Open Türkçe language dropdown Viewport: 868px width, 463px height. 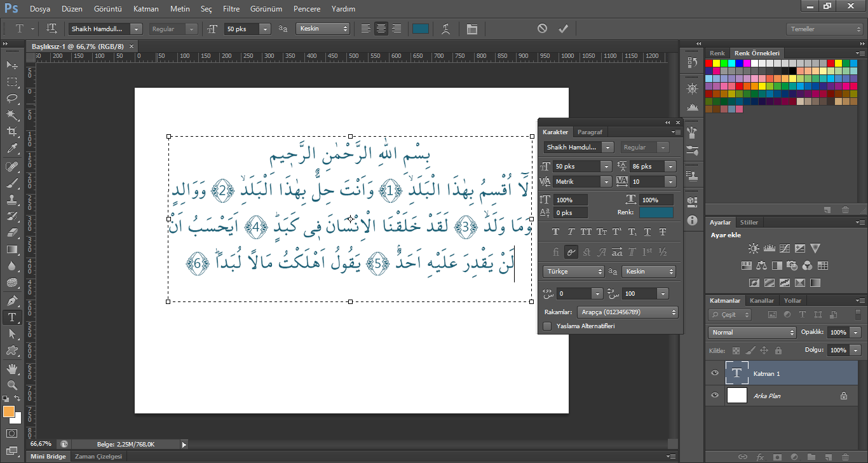[x=574, y=272]
